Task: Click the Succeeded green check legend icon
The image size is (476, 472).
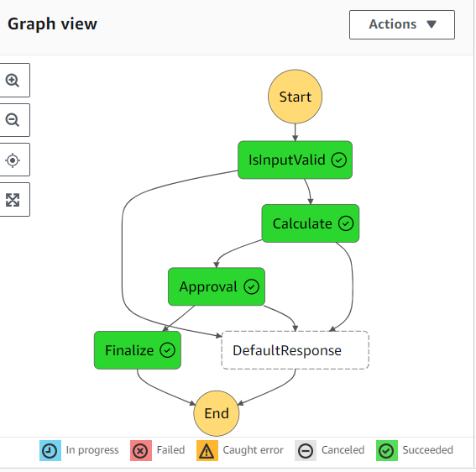Action: (x=387, y=450)
